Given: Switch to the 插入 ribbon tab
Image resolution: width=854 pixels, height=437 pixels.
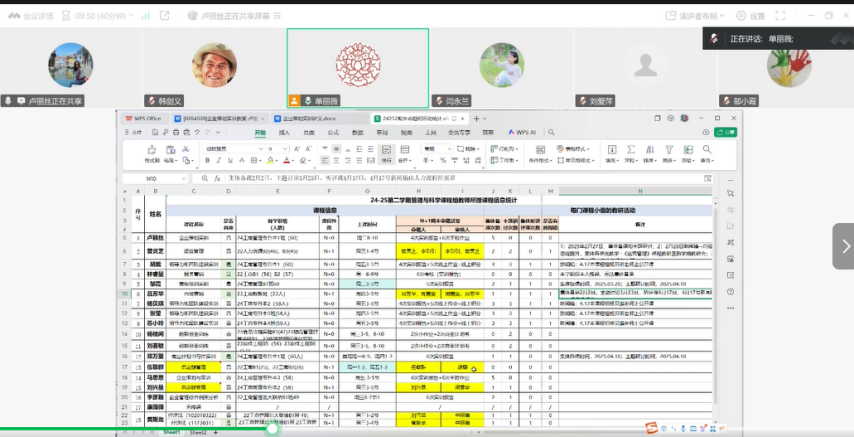Looking at the screenshot, I should pos(285,131).
